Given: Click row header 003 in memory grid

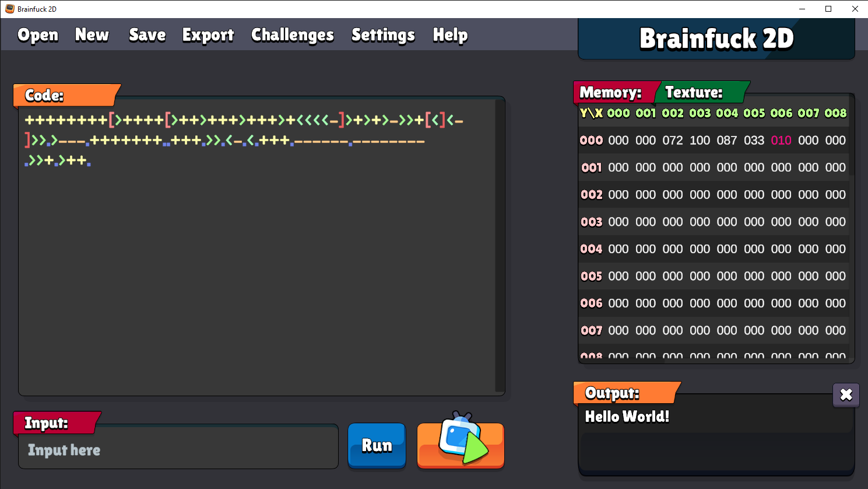Looking at the screenshot, I should point(591,222).
